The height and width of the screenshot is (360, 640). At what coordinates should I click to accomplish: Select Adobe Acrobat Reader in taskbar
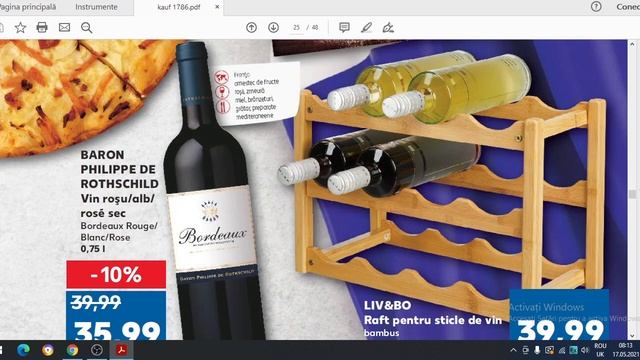pos(121,350)
